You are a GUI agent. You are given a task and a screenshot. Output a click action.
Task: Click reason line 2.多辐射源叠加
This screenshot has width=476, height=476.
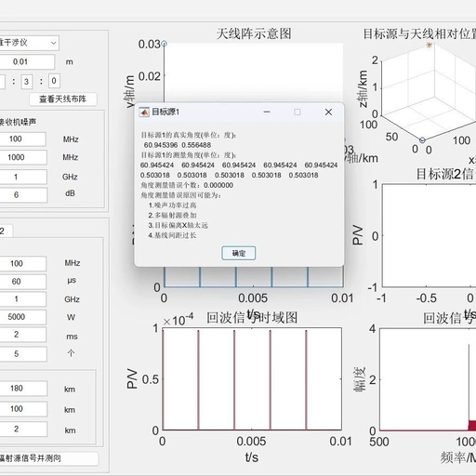pyautogui.click(x=172, y=215)
